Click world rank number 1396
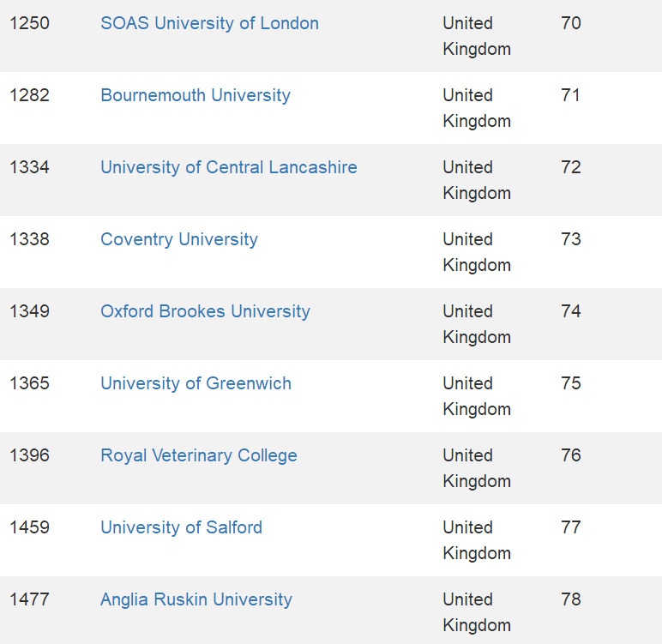 [x=29, y=455]
